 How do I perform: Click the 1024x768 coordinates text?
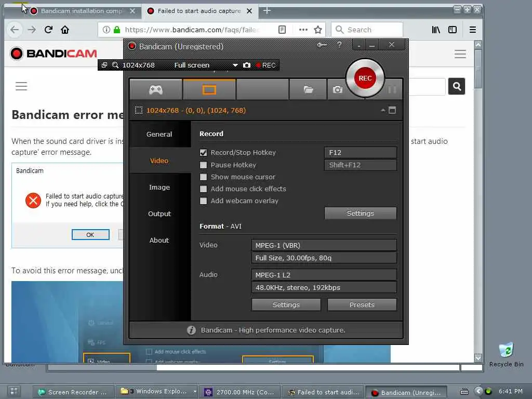(x=196, y=110)
